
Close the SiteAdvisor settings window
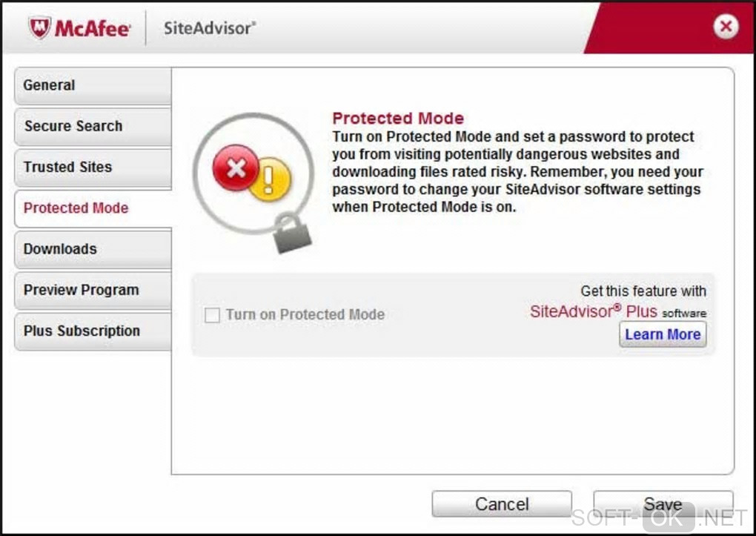pos(726,27)
